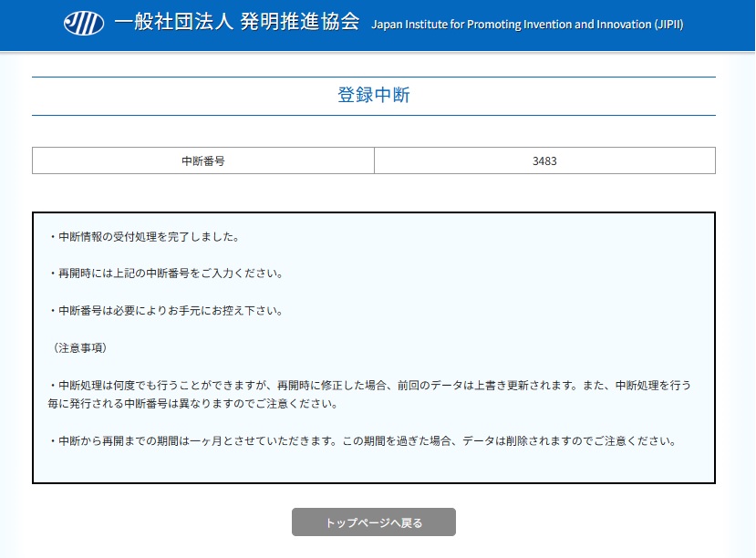Click the note about 中断から再開までの期間は一ヶ月
Image resolution: width=756 pixels, height=558 pixels.
click(x=363, y=441)
